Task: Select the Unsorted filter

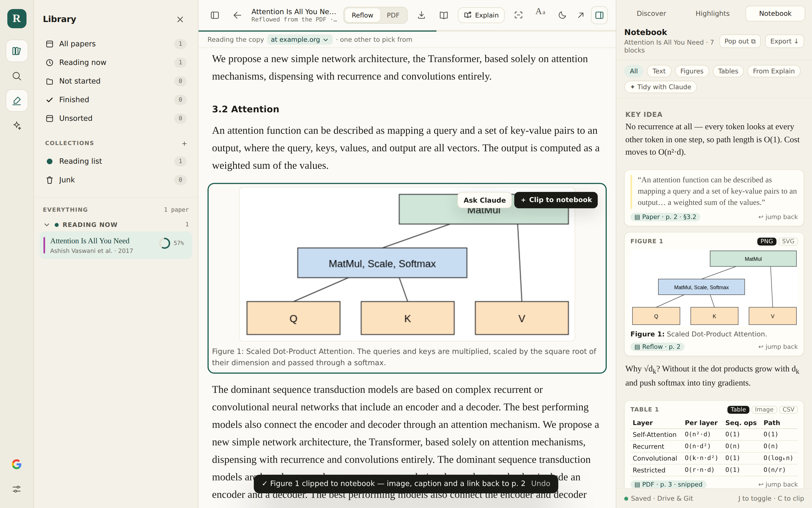Action: click(x=116, y=118)
